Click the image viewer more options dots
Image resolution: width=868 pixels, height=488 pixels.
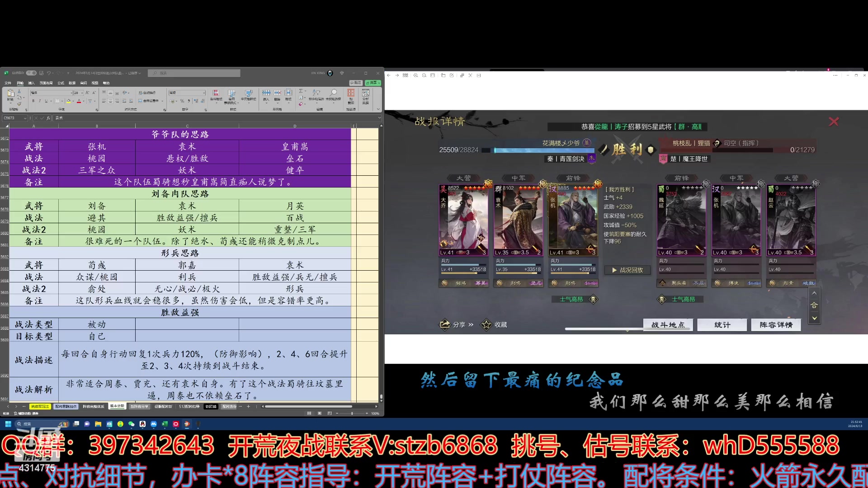click(x=835, y=75)
